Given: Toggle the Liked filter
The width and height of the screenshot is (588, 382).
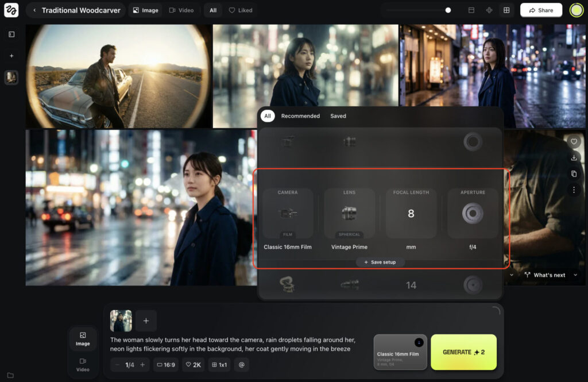Looking at the screenshot, I should 241,10.
